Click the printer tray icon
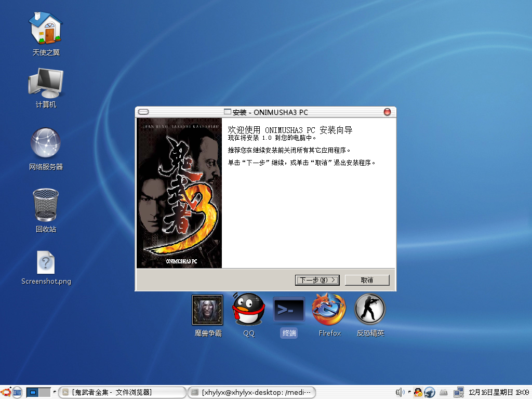 pos(444,393)
